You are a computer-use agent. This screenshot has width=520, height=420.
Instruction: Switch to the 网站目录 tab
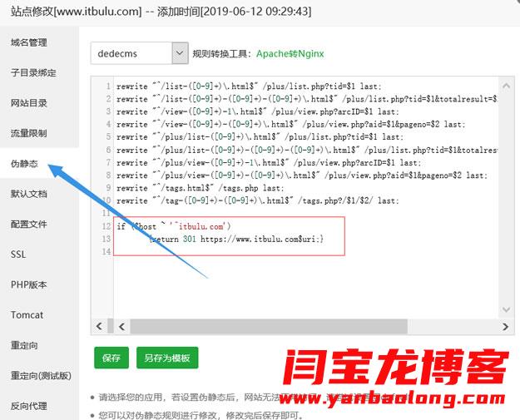pos(28,103)
